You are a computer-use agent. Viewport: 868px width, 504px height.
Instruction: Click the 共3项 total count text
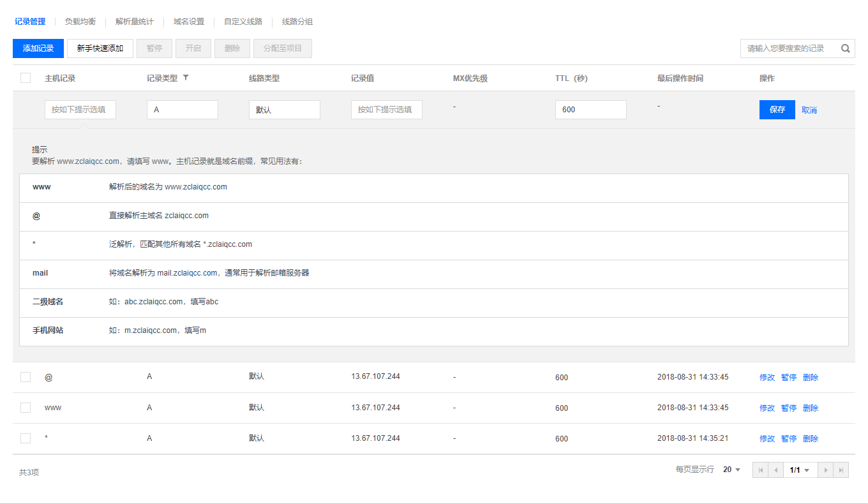coord(29,473)
